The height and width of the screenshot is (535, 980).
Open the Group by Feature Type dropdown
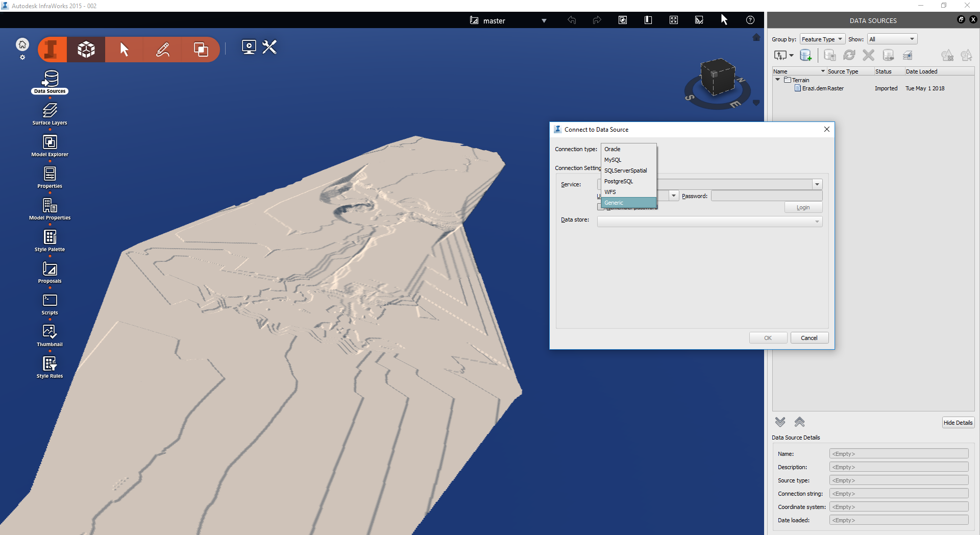click(822, 39)
